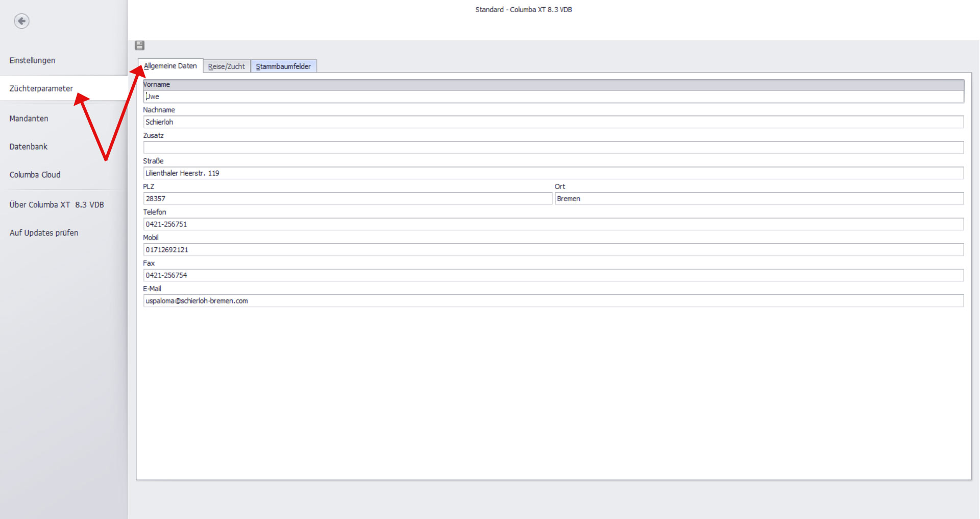Select the PLZ field with 28357
Image resolution: width=980 pixels, height=519 pixels.
tap(347, 199)
